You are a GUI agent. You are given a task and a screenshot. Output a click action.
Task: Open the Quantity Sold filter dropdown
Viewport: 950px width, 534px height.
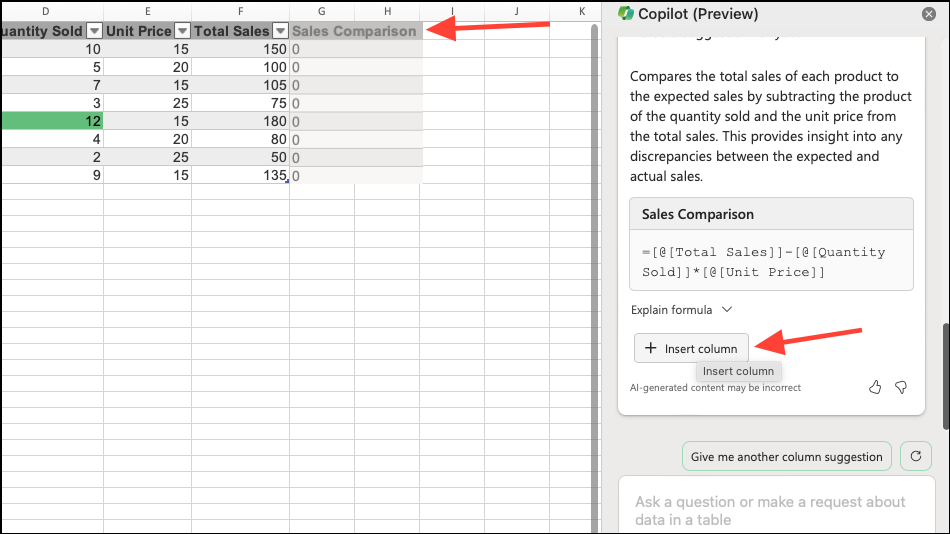[94, 31]
